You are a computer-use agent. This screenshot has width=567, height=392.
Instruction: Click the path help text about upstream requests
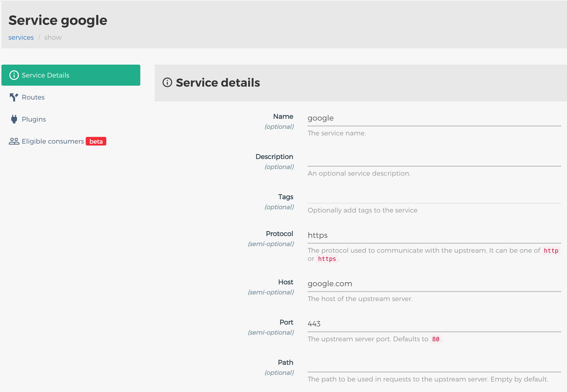coord(428,379)
